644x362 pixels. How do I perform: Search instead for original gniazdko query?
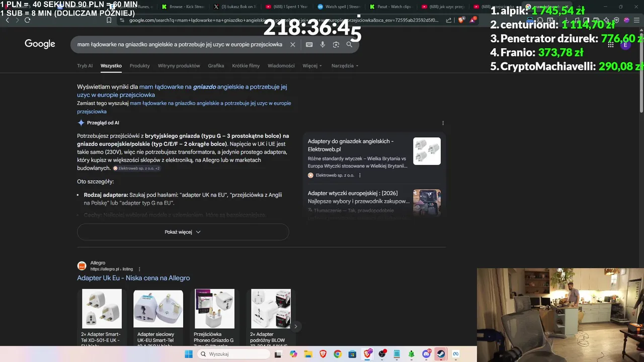(184, 107)
